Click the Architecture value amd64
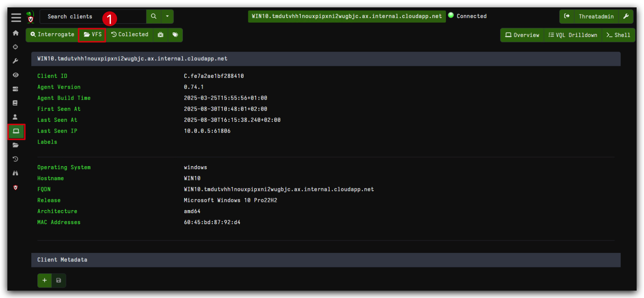Image resolution: width=644 pixels, height=298 pixels. (x=192, y=212)
